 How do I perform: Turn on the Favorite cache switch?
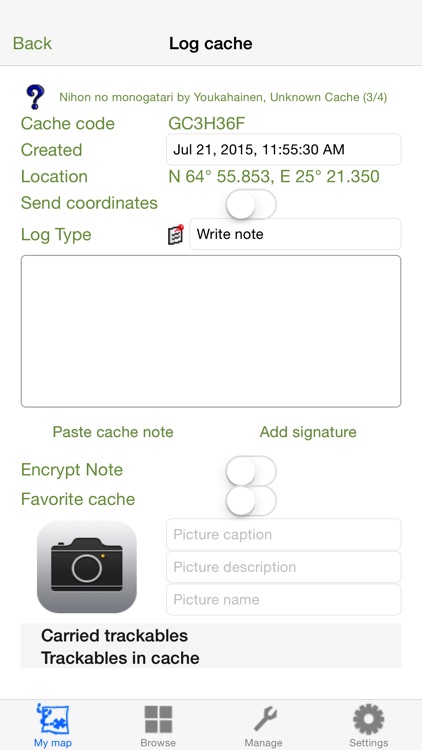pyautogui.click(x=251, y=500)
